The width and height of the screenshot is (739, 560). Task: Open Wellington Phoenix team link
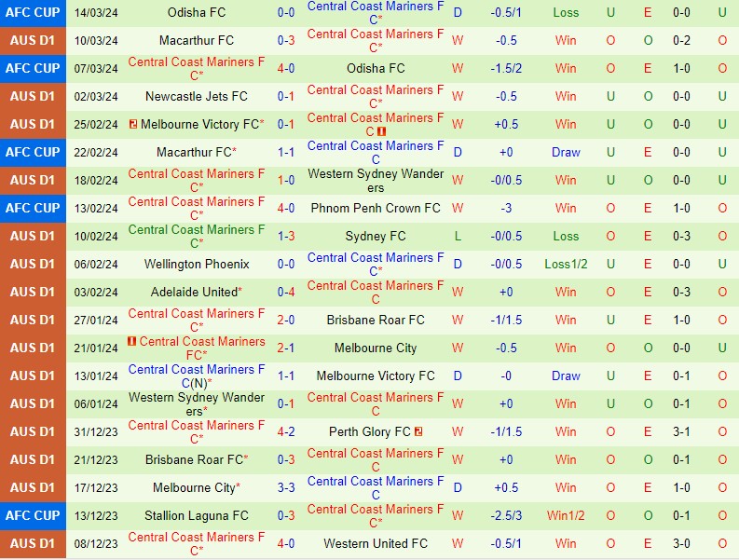pos(197,264)
